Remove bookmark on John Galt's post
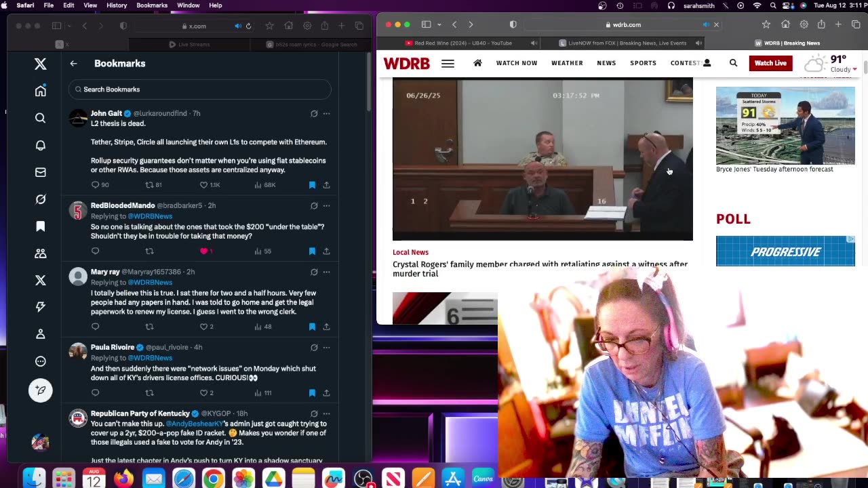The image size is (868, 488). coord(312,185)
